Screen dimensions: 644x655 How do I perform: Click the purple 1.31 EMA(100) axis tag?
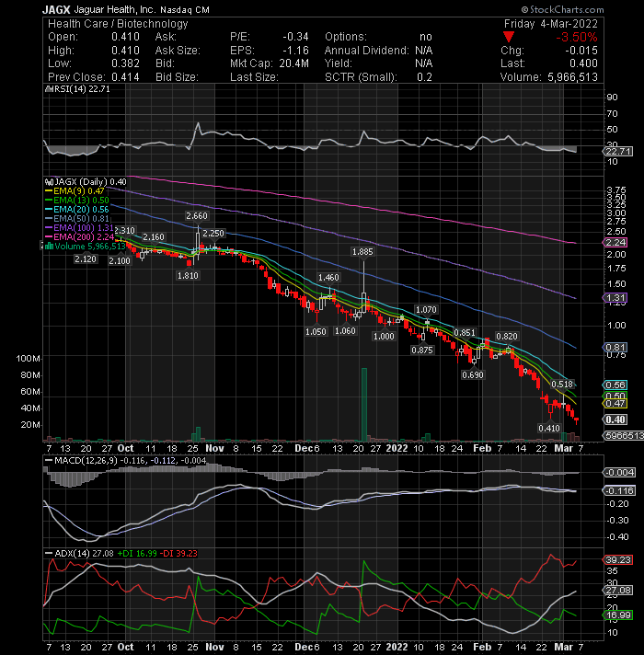[x=615, y=298]
